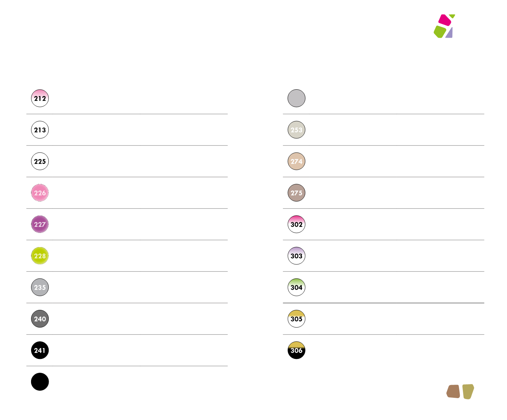Select the green-topped swatch 304
The image size is (507, 420).
pos(296,287)
